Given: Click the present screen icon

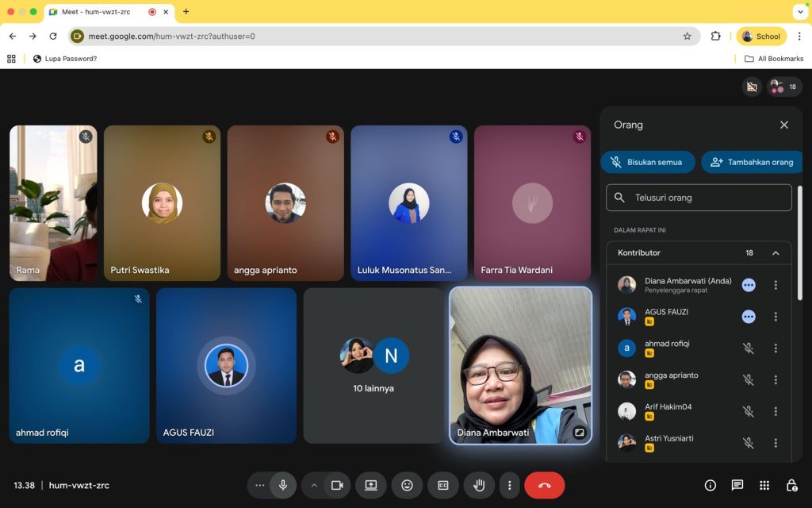Looking at the screenshot, I should [370, 485].
